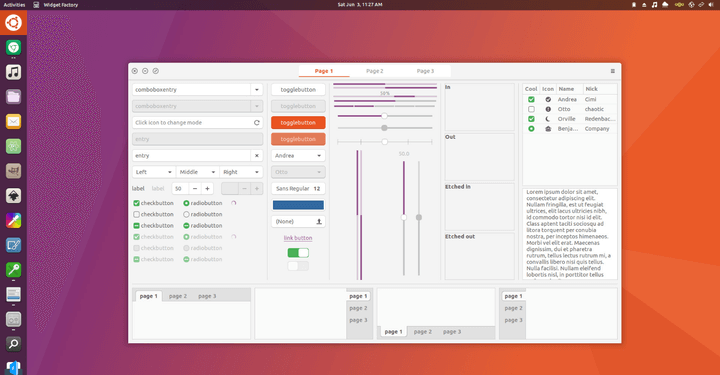The height and width of the screenshot is (375, 720).
Task: Click the white enabled togglebutton
Action: coord(298,90)
